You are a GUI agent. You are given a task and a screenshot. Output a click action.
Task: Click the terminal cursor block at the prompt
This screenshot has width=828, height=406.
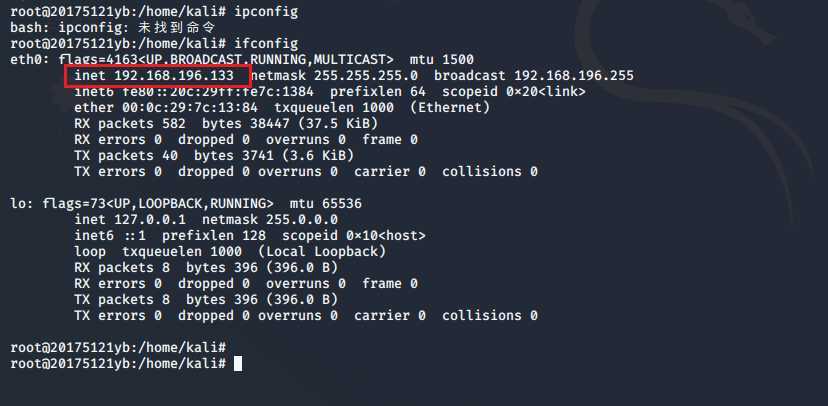point(238,363)
